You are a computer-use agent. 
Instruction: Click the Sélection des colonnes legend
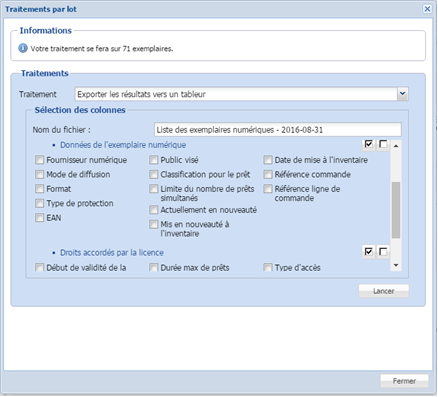[80, 110]
